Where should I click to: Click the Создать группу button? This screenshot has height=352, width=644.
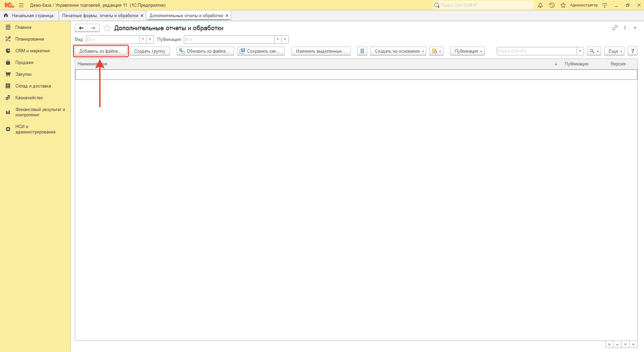pos(150,51)
